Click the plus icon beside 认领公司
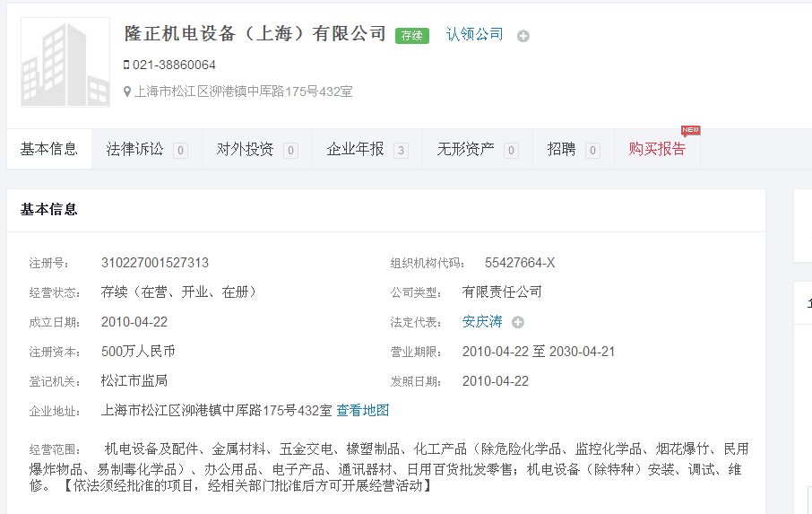Viewport: 812px width, 514px height. point(523,37)
